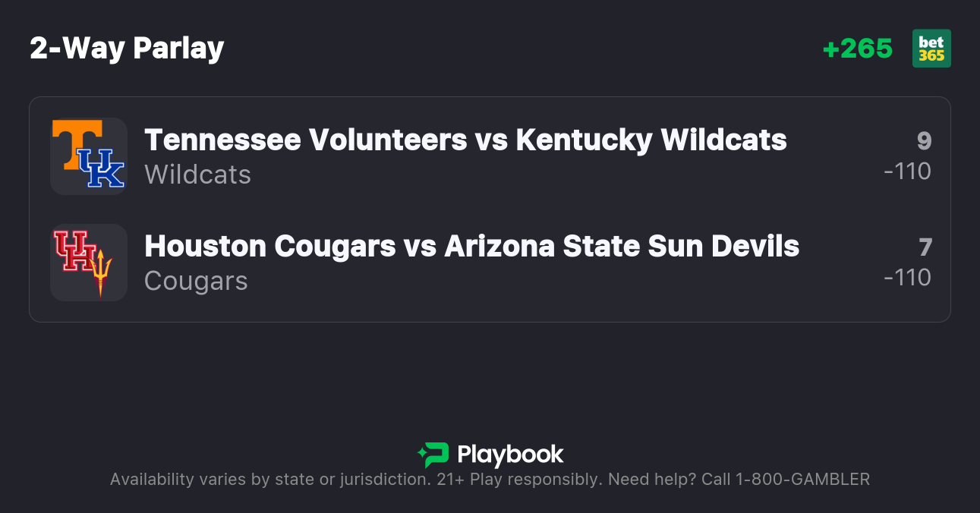980x513 pixels.
Task: Select the +265 parlay odds
Action: [857, 49]
